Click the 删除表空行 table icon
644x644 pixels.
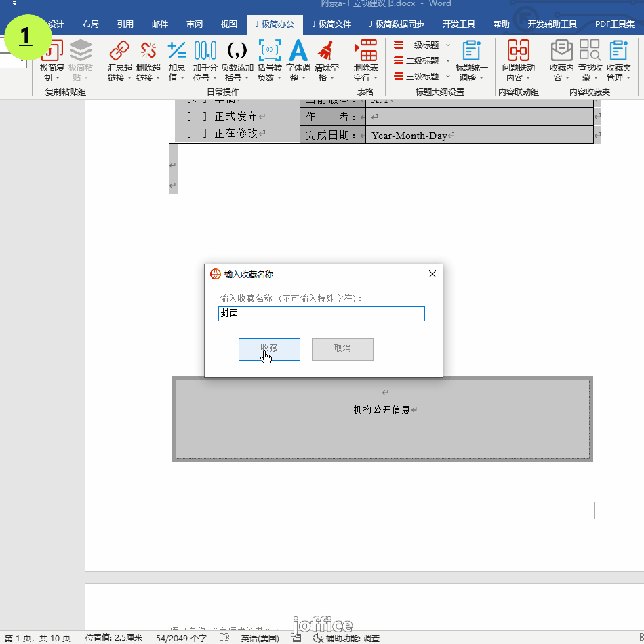[x=366, y=51]
